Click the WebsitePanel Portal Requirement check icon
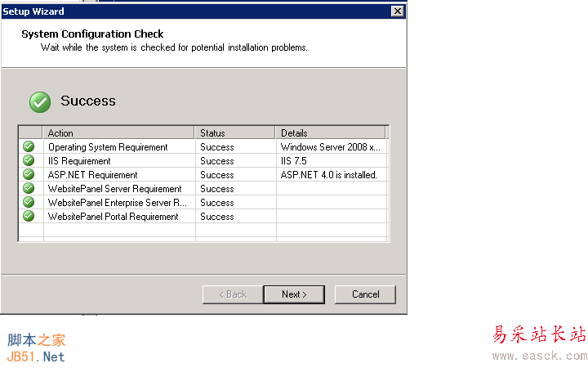This screenshot has height=368, width=588. point(29,216)
